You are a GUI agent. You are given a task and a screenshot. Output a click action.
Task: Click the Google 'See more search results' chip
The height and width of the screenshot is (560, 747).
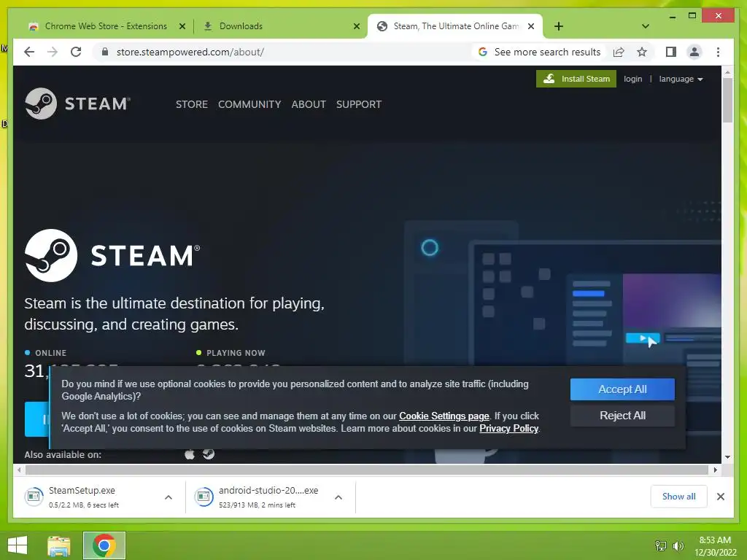click(539, 52)
